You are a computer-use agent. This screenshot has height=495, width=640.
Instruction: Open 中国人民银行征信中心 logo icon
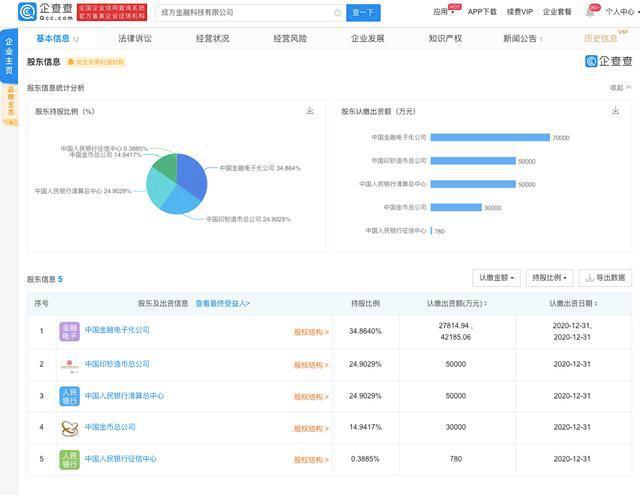(69, 459)
